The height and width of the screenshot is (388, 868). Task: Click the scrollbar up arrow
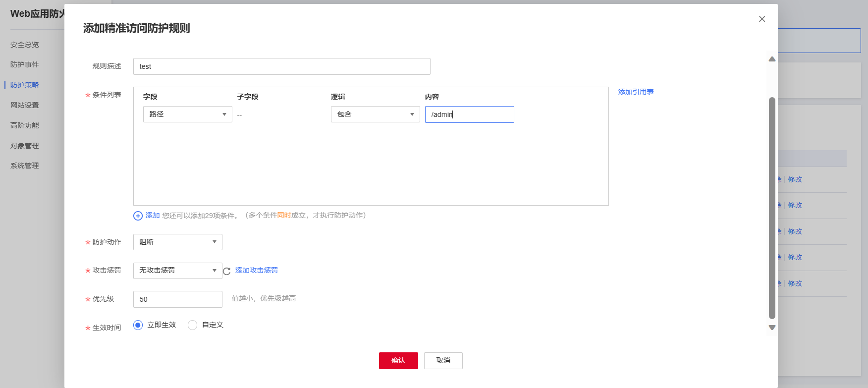[x=771, y=59]
